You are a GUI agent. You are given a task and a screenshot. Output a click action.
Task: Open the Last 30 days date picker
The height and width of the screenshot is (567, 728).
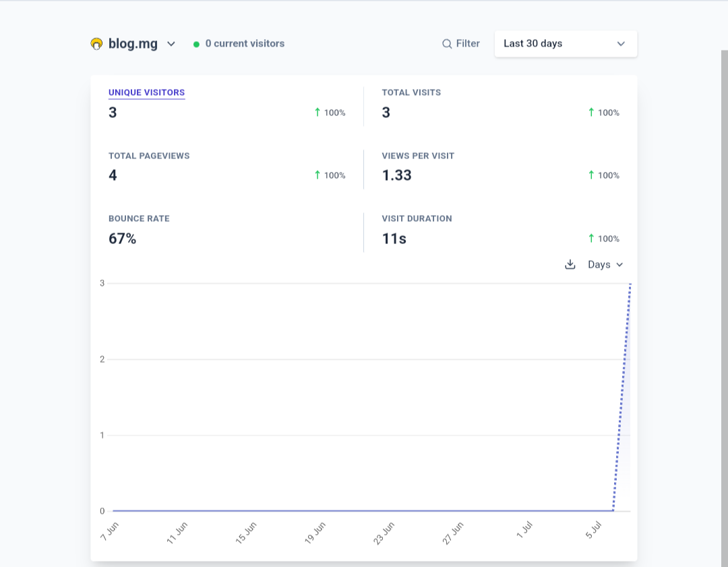(x=565, y=44)
